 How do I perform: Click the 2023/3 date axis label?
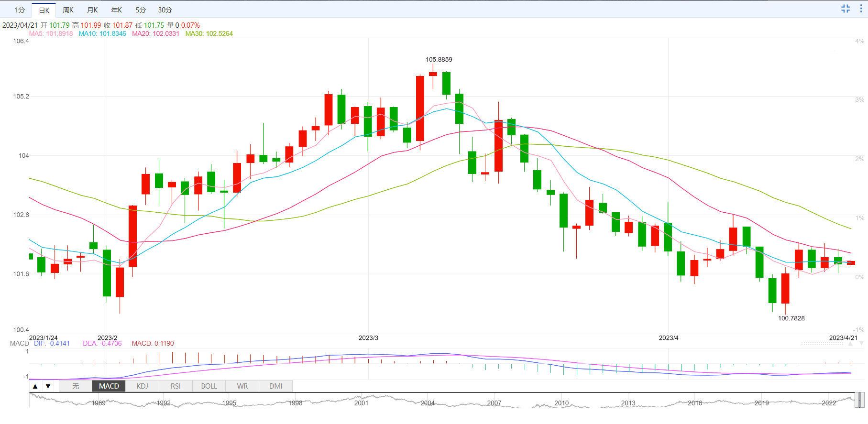click(x=368, y=338)
